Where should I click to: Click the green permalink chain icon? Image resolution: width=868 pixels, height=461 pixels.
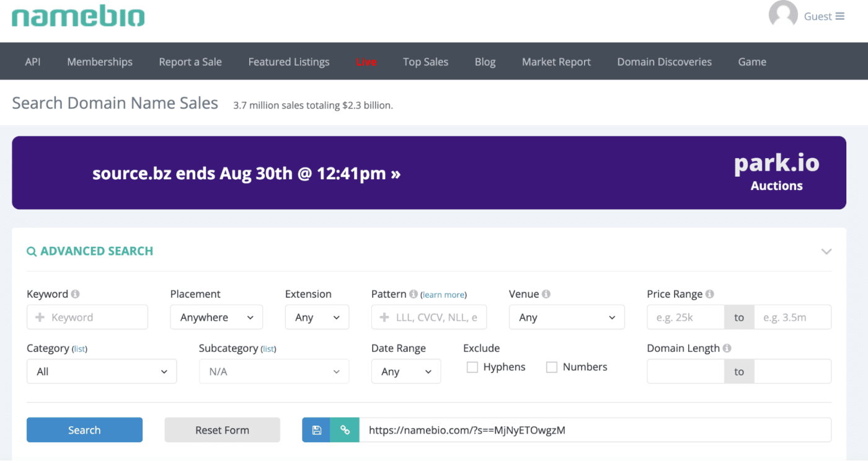point(345,429)
